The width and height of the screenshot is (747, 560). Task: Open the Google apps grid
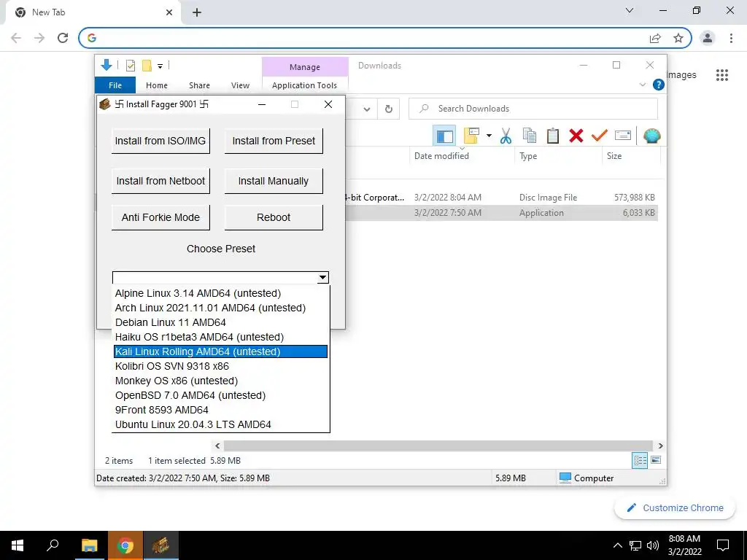click(x=722, y=75)
